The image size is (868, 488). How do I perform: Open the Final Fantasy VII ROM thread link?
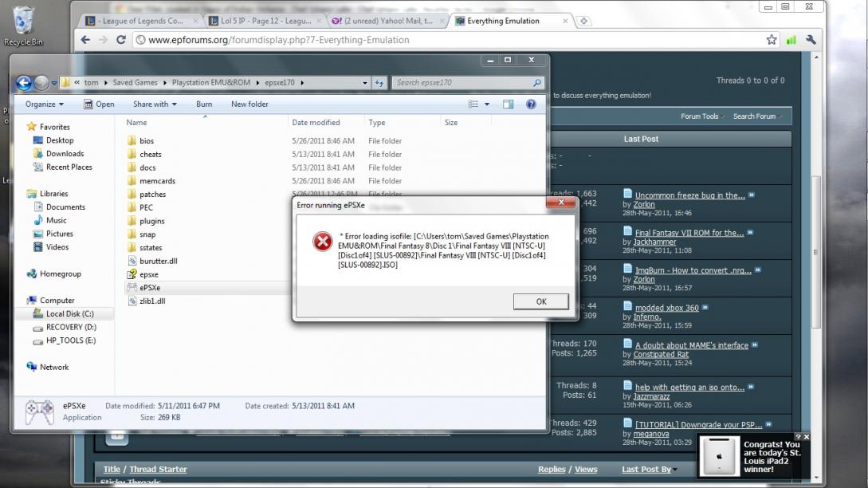tap(689, 233)
